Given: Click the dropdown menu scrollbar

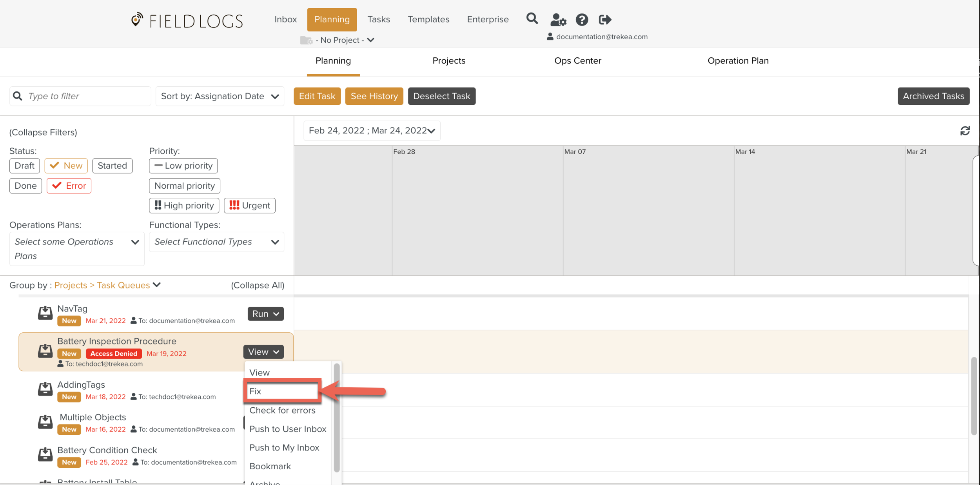Looking at the screenshot, I should coord(336,418).
